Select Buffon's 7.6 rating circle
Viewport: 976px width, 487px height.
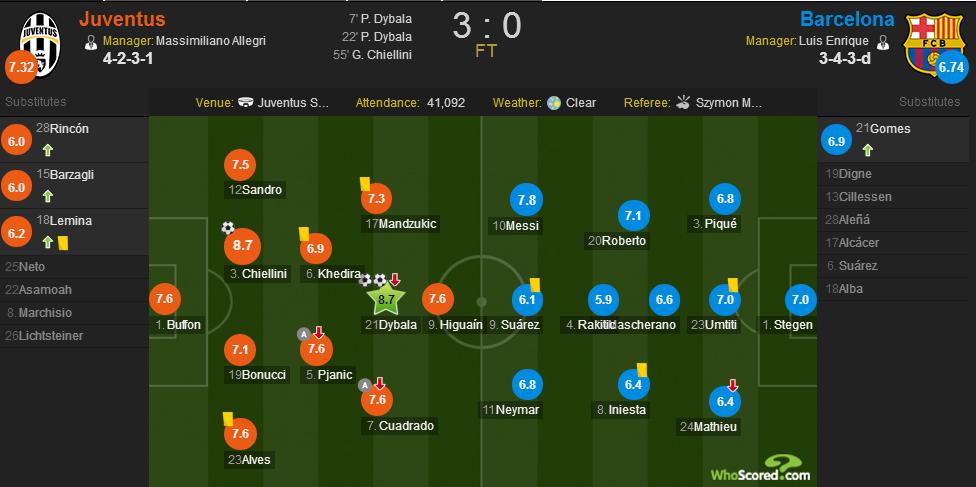[165, 299]
